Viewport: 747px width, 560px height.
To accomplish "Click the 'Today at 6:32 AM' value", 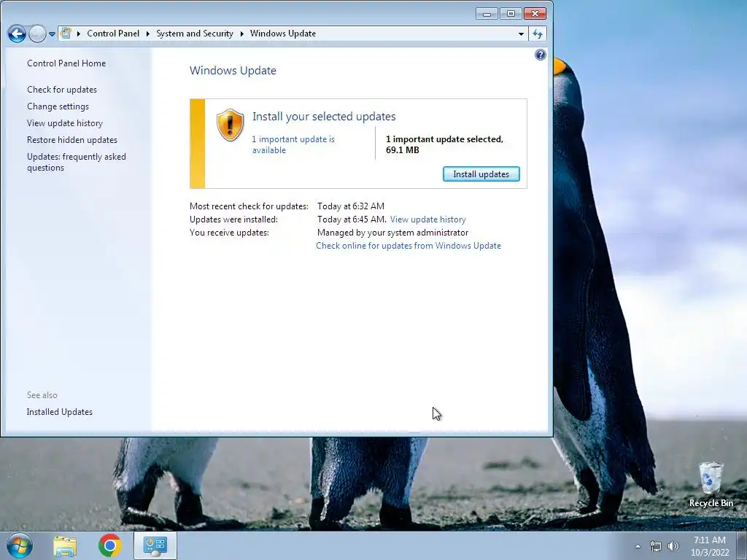I will tap(351, 206).
